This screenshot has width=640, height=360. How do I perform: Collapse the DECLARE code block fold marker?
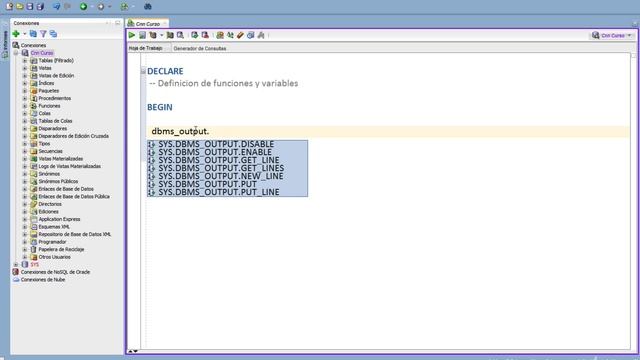click(143, 71)
